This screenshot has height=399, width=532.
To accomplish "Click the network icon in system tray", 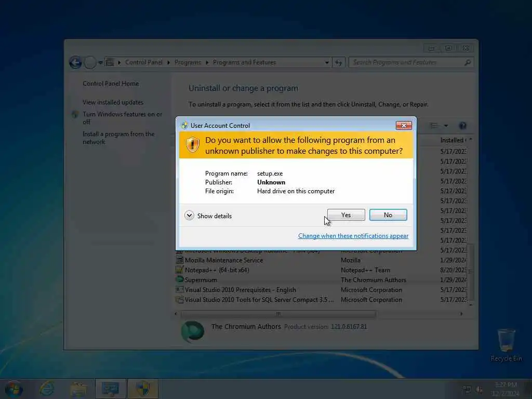I will point(467,390).
